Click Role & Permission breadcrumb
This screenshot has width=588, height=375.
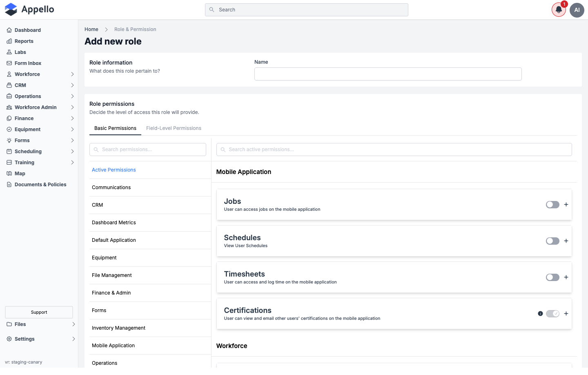coord(135,29)
